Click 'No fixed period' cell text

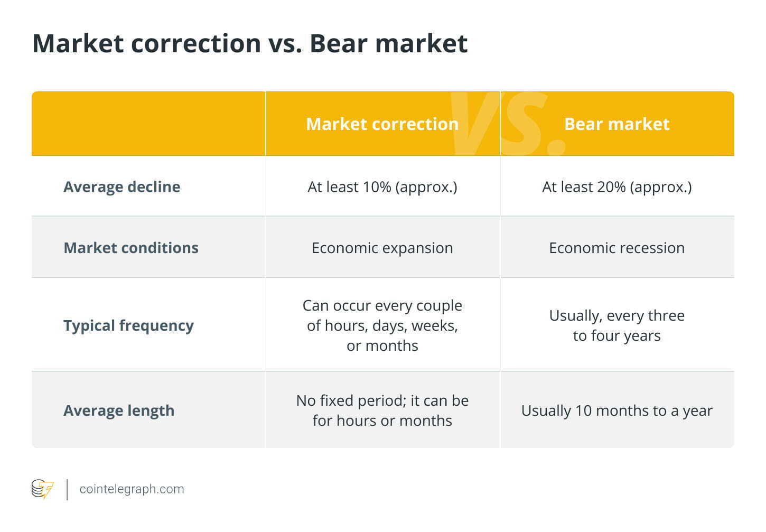coord(382,410)
